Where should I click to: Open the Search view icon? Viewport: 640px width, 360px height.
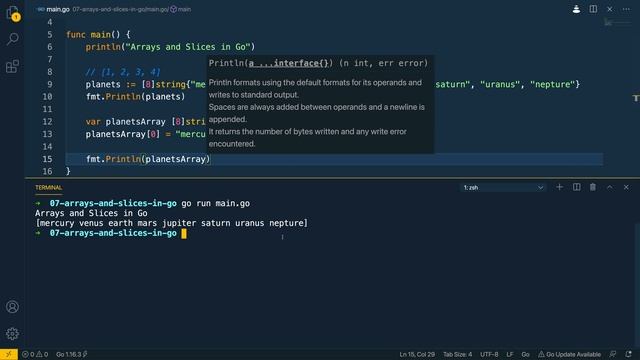[x=12, y=39]
